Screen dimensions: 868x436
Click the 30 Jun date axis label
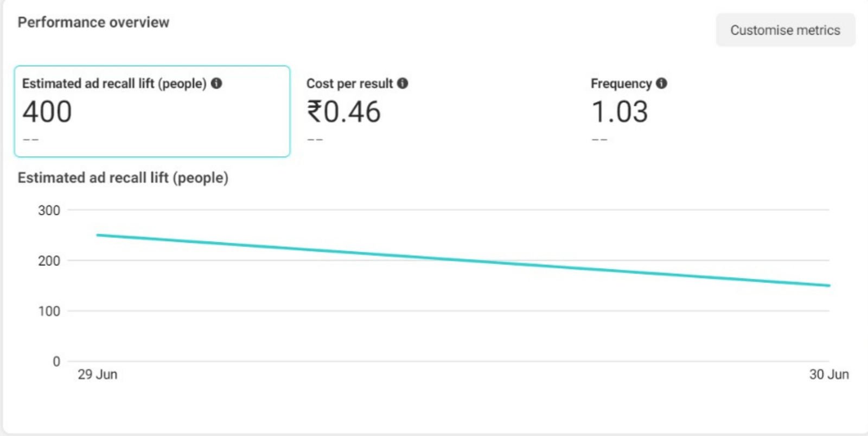point(829,375)
